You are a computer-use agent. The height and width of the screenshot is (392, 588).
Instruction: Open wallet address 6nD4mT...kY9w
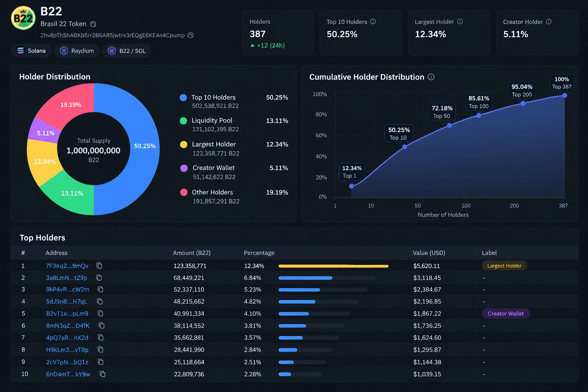pos(68,374)
